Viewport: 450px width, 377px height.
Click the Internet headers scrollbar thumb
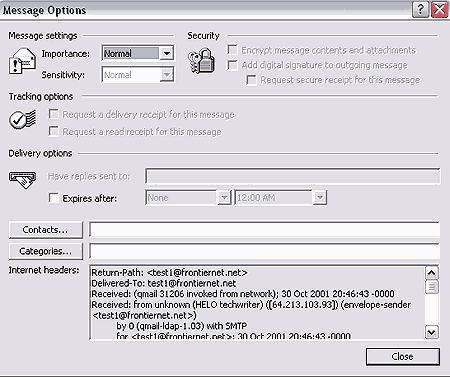coord(432,287)
